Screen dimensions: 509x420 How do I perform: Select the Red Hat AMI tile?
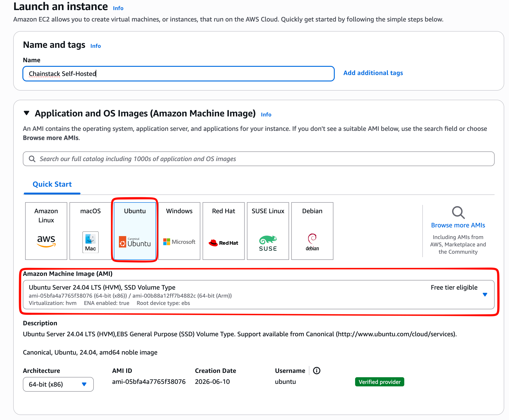(x=223, y=231)
